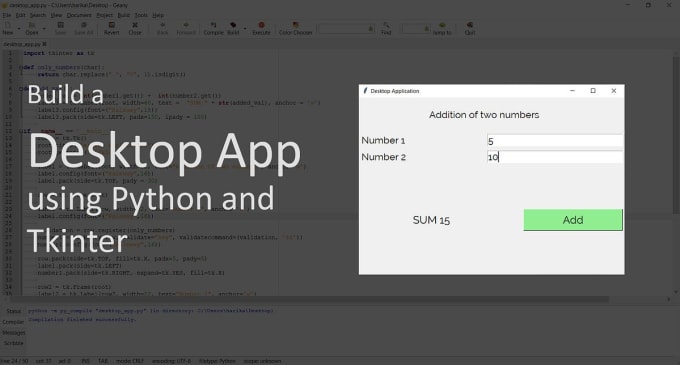
Task: Click the Compile icon in Geany
Action: point(213,25)
